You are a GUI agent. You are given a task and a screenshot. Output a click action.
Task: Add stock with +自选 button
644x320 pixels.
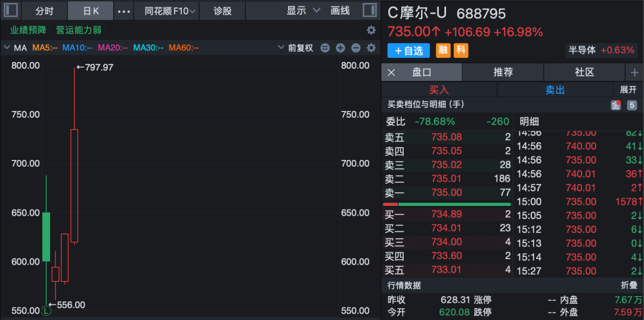(408, 51)
